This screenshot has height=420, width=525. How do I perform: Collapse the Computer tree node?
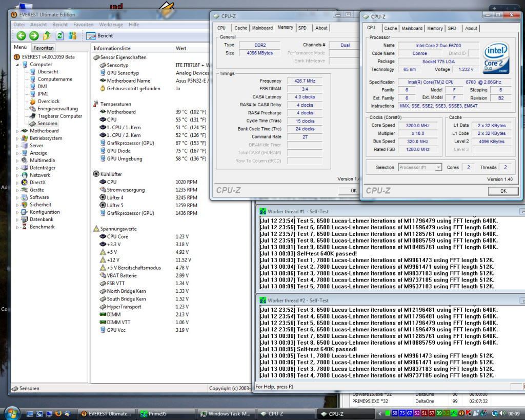tap(17, 65)
